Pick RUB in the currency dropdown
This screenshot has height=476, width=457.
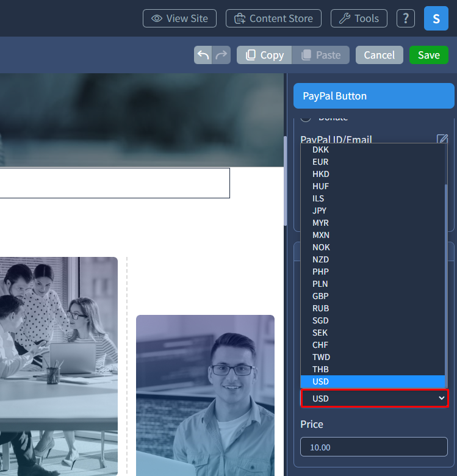click(x=373, y=308)
